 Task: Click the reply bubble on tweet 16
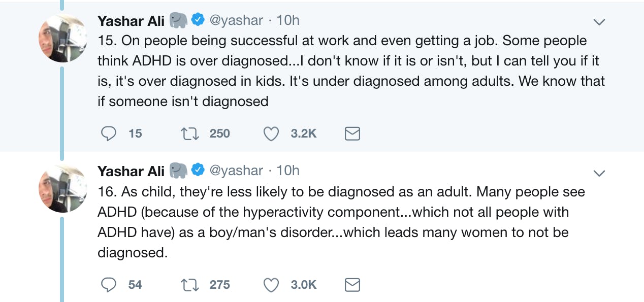point(109,285)
